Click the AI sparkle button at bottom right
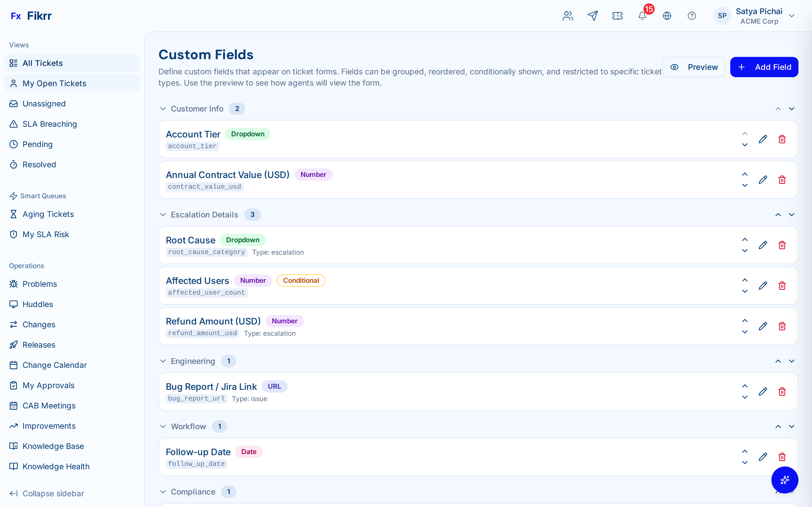812x507 pixels. click(x=784, y=480)
